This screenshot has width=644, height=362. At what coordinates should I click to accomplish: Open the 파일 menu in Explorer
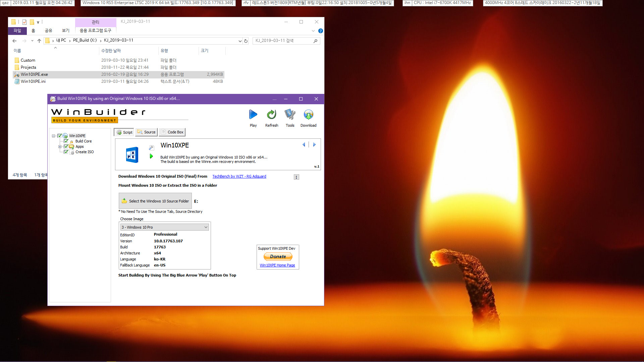click(17, 31)
